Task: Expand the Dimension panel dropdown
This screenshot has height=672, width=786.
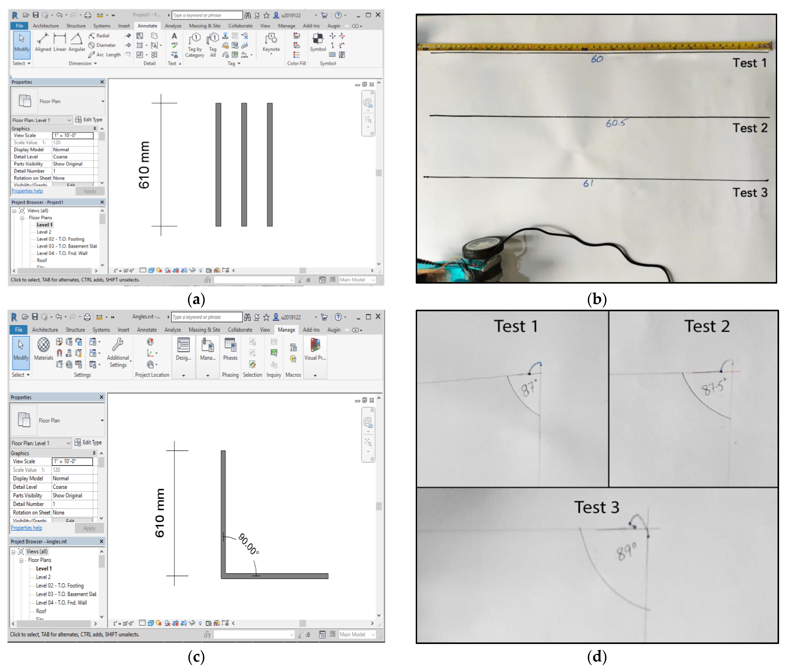Action: [95, 63]
